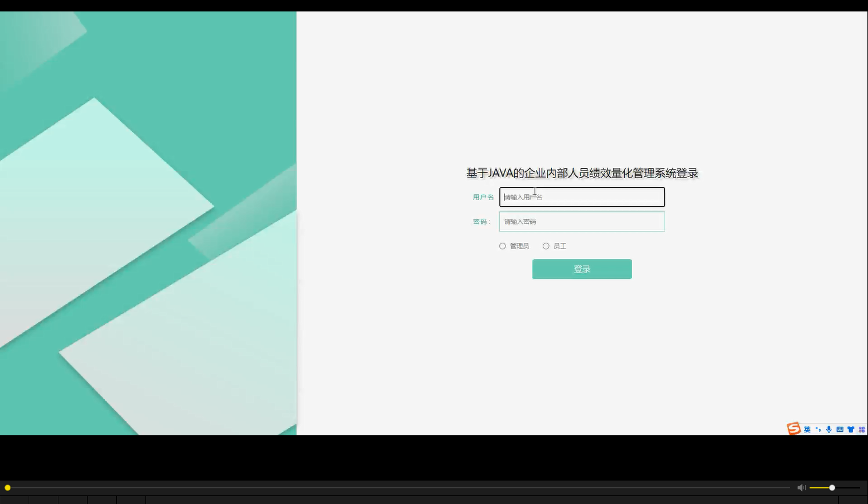Viewport: 868px width, 504px height.
Task: Open the soft keyboard icon
Action: click(x=839, y=429)
